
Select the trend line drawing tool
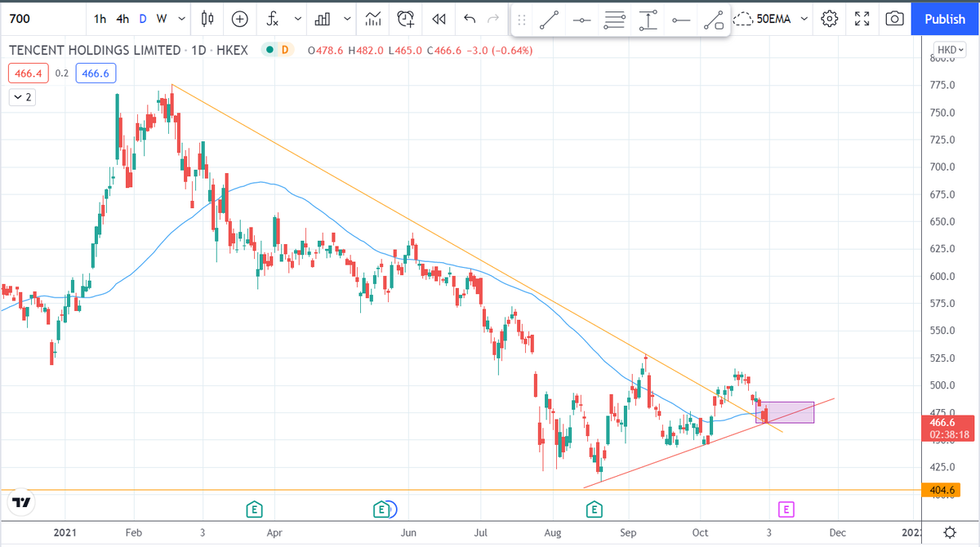pyautogui.click(x=548, y=20)
